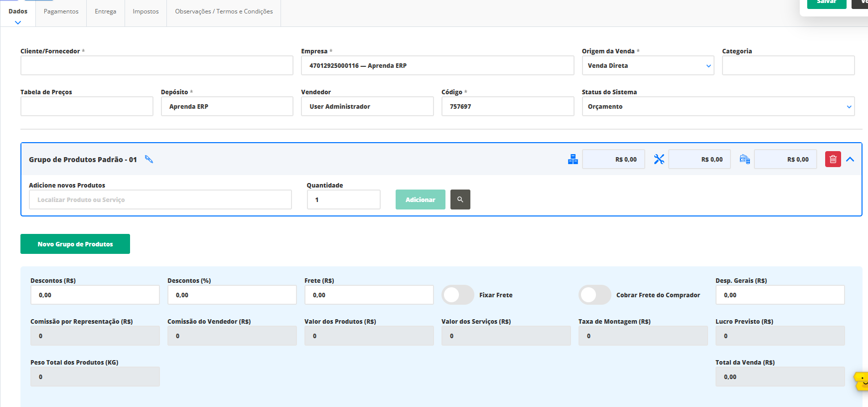Screen dimensions: 868x407
Task: Collapse the Grupo de Produtos Padrão panel
Action: [850, 159]
